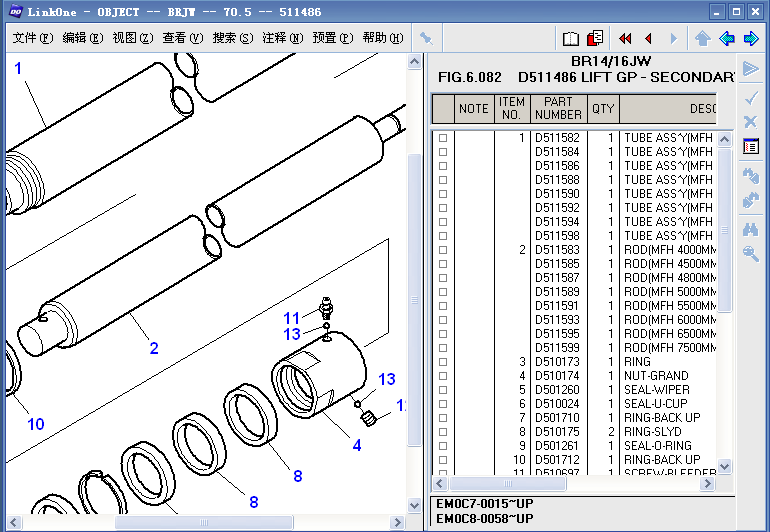
Task: Click the PART NUMBER column header
Action: tap(559, 108)
